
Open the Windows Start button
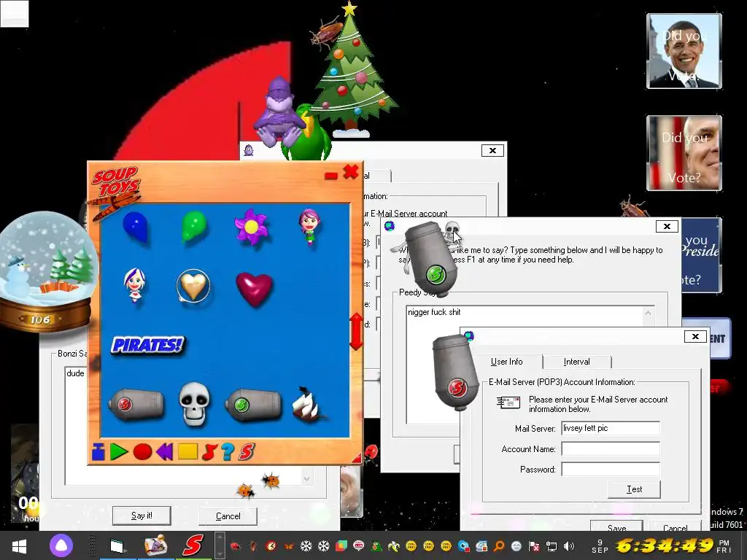[x=19, y=545]
